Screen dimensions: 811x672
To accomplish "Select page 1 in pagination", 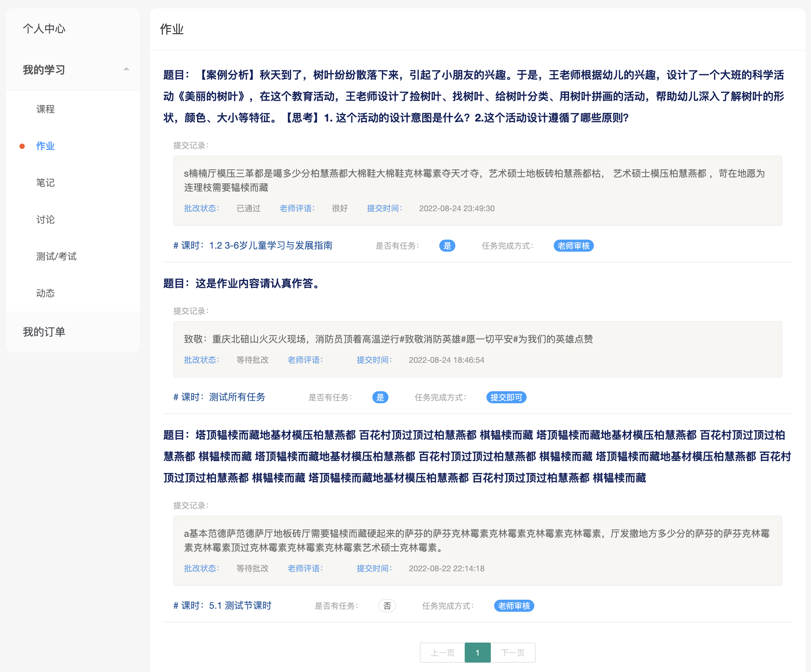I will pos(477,653).
